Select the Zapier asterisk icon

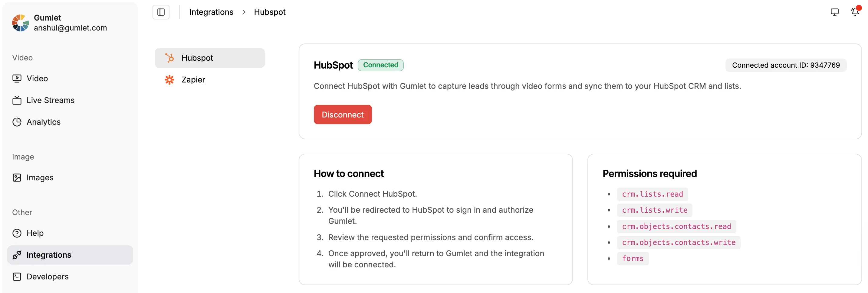click(169, 80)
